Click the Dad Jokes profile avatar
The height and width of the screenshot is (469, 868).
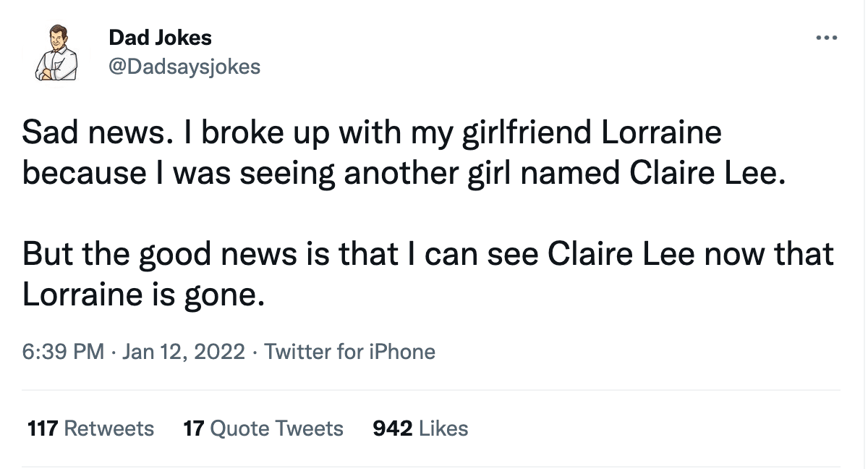click(56, 52)
